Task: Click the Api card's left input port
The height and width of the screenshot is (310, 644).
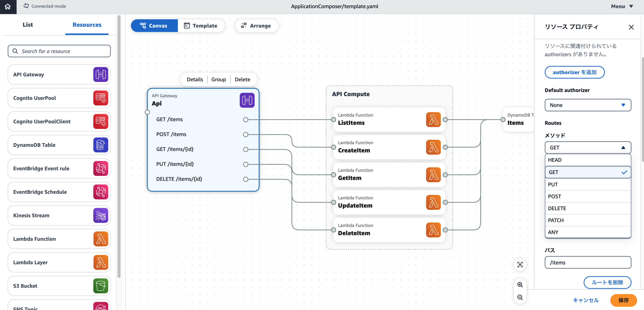Action: pos(147,112)
